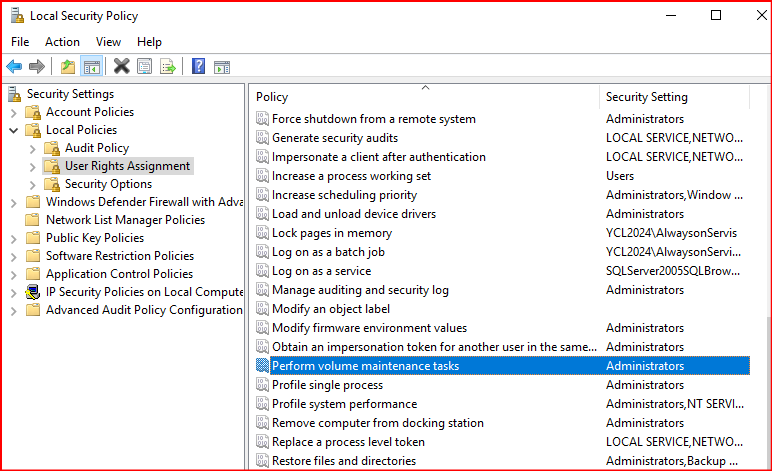This screenshot has height=471, width=772.
Task: Click the Log on as a service policy
Action: pyautogui.click(x=321, y=271)
